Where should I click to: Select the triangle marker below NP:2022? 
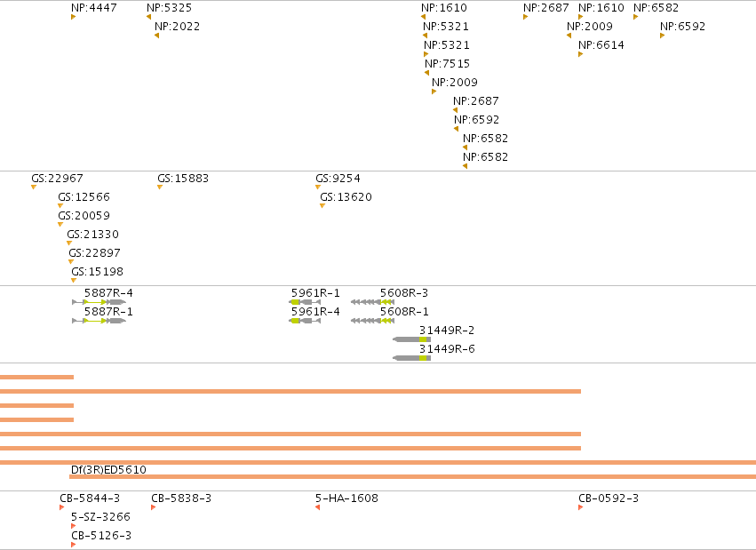(x=156, y=36)
